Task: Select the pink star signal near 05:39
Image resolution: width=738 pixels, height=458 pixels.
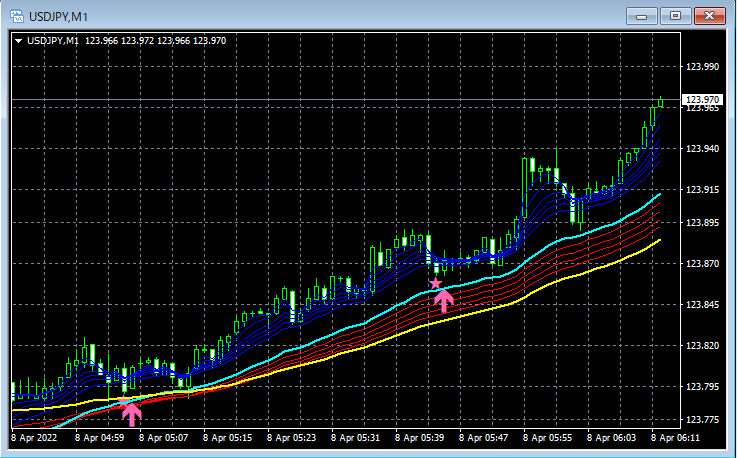Action: pyautogui.click(x=435, y=283)
